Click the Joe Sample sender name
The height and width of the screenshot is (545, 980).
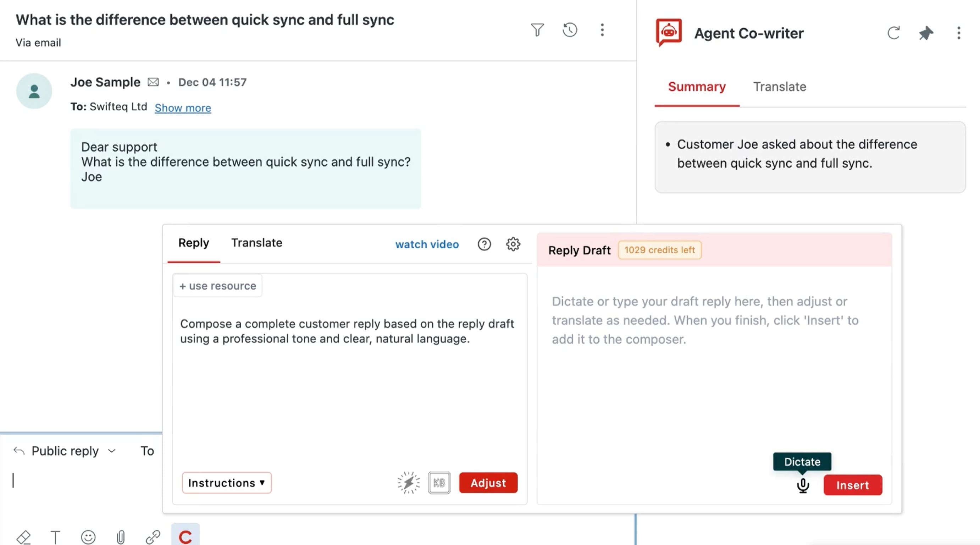point(105,82)
